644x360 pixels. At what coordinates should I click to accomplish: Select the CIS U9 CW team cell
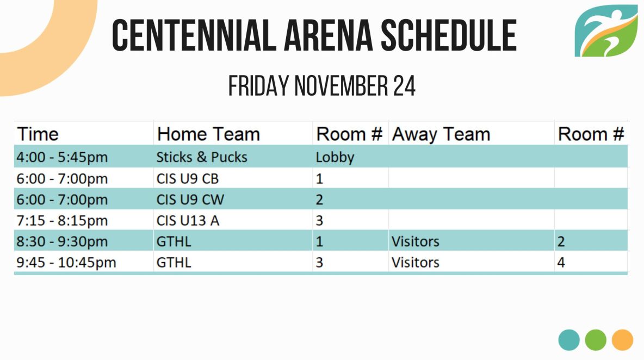pos(233,199)
